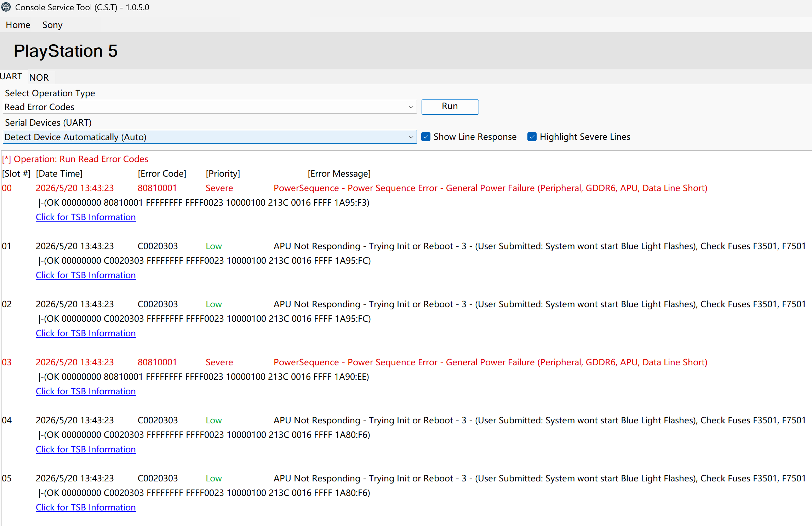Click the [Date Time] column header
812x526 pixels.
tap(59, 173)
